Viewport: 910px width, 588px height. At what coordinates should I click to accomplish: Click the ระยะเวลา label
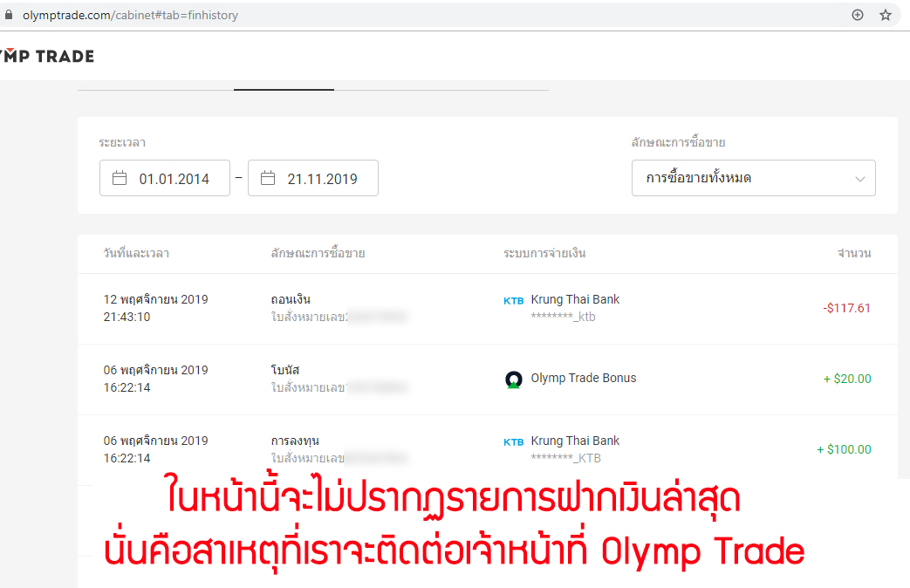coord(122,143)
